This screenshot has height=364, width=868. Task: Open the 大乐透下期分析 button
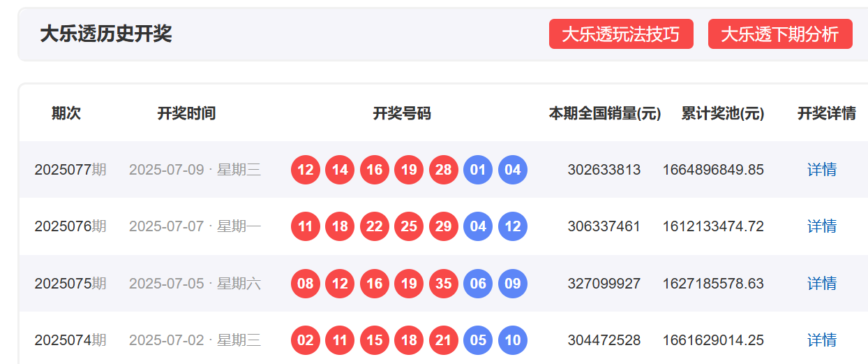pos(780,34)
